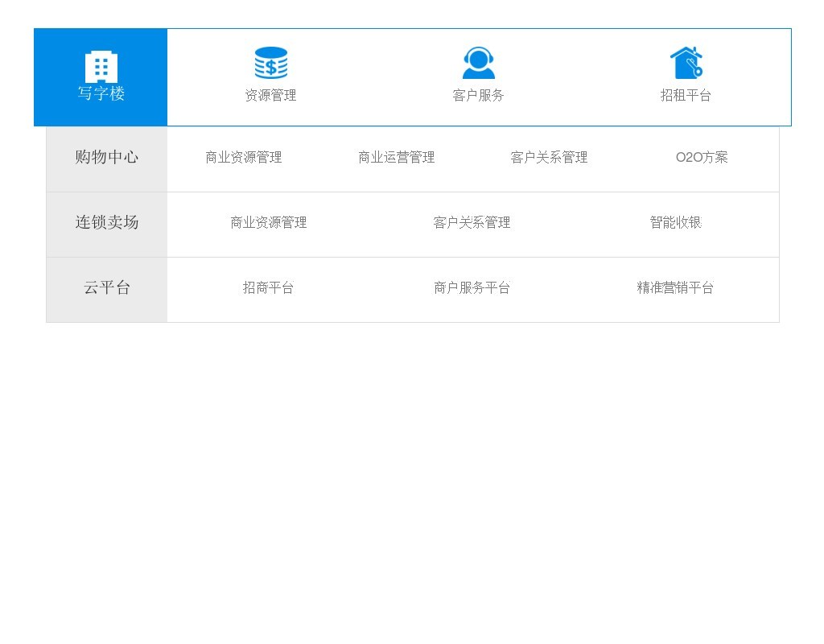The image size is (824, 644).
Task: Open 商业资源管理 in the 连锁卖场 row
Action: coord(269,222)
